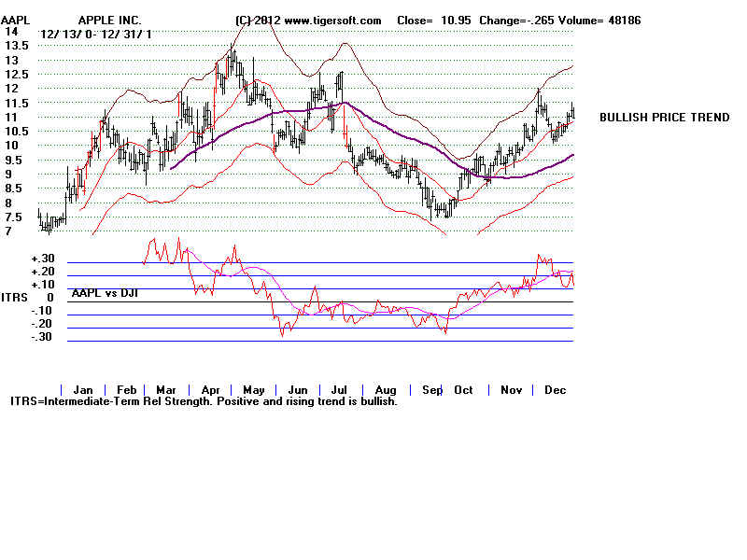The width and height of the screenshot is (747, 560).
Task: Click the Dec month label
Action: (556, 389)
